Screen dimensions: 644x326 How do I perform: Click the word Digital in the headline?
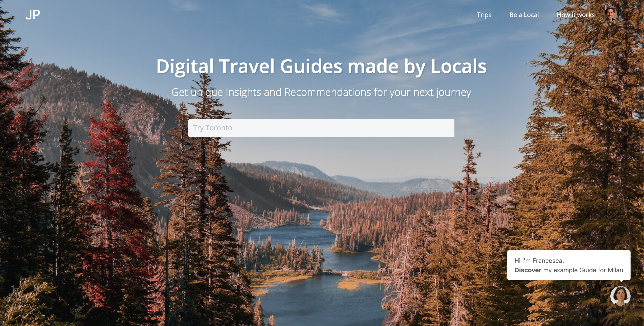click(x=185, y=66)
